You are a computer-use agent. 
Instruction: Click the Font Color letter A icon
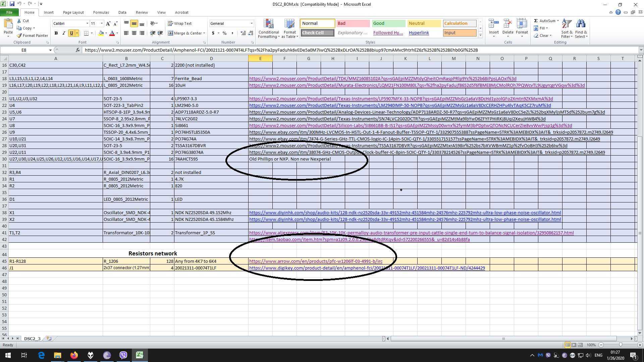(112, 33)
